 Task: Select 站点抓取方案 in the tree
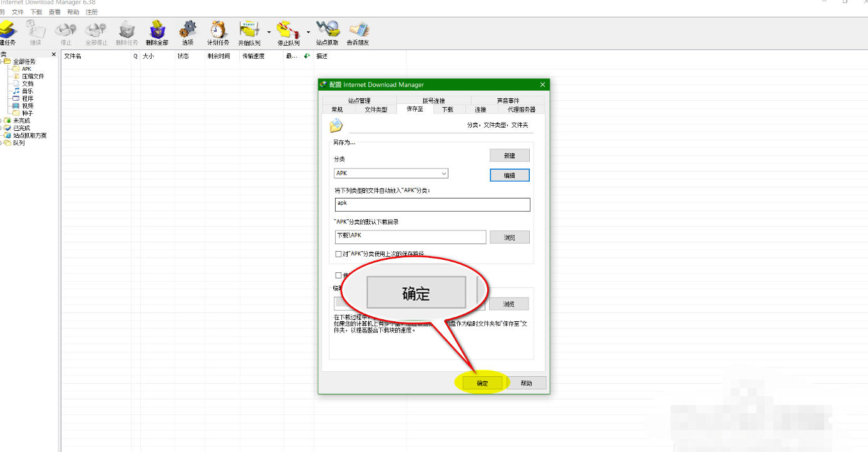coord(30,135)
